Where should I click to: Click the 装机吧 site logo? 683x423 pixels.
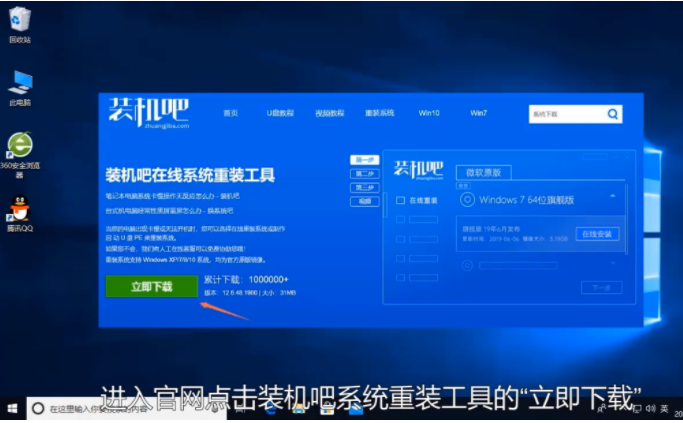(148, 111)
